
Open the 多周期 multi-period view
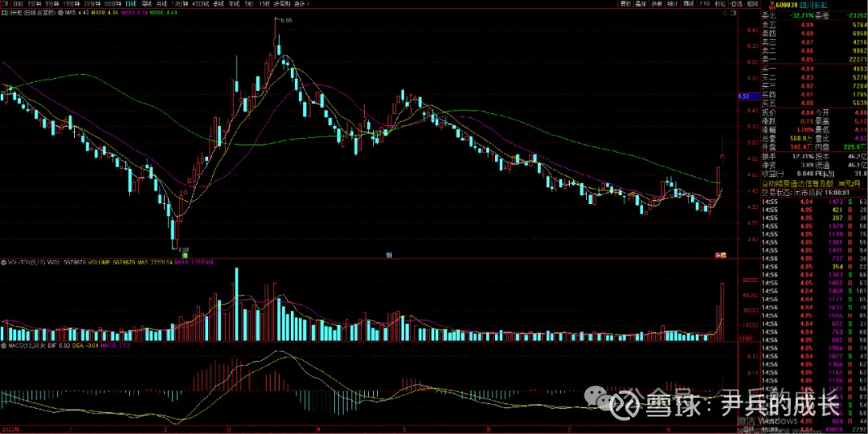[x=282, y=4]
